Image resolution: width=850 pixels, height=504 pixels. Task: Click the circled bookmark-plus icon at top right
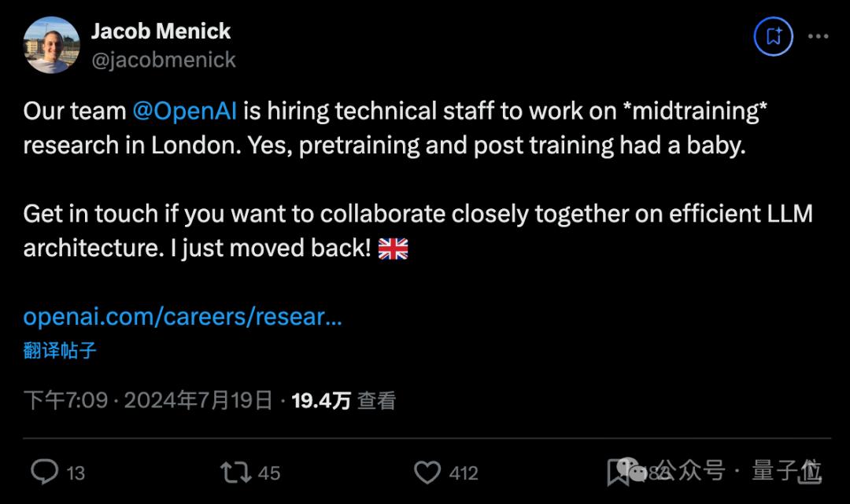773,36
